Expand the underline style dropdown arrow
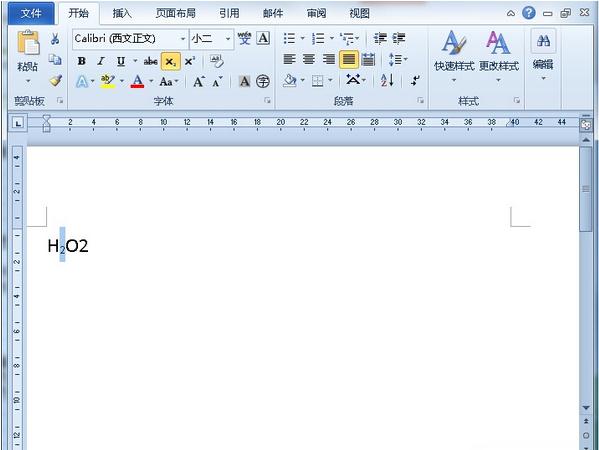This screenshot has width=599, height=450. (x=135, y=61)
